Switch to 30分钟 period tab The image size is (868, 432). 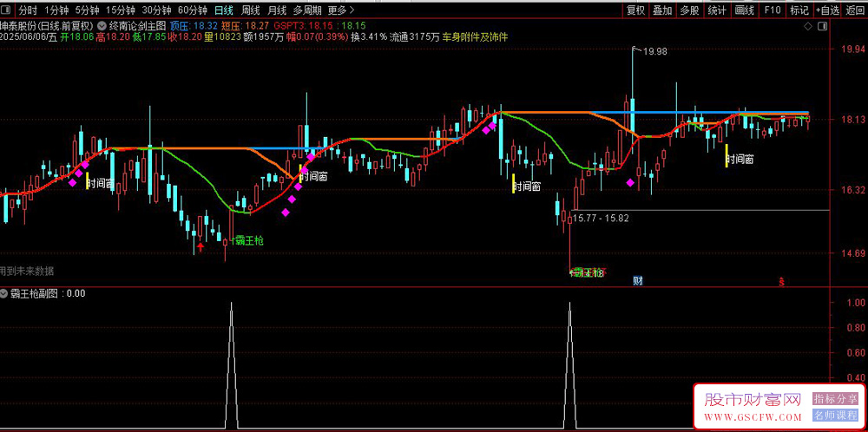[x=156, y=10]
